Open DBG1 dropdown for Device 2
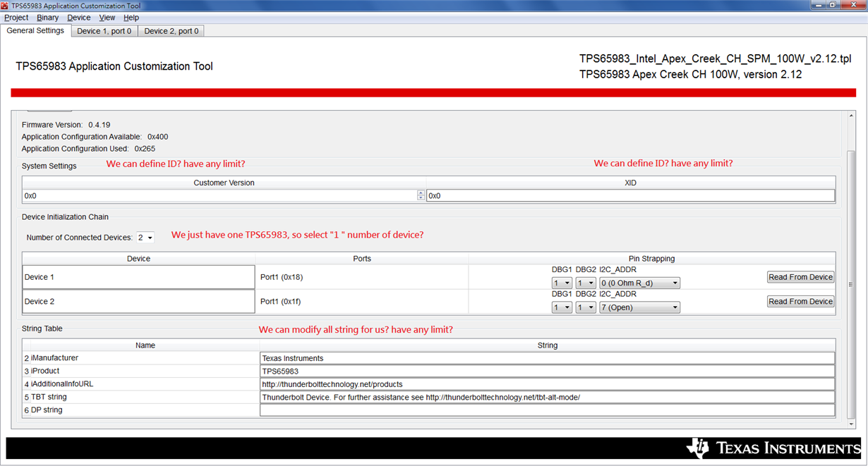This screenshot has height=466, width=868. point(562,307)
